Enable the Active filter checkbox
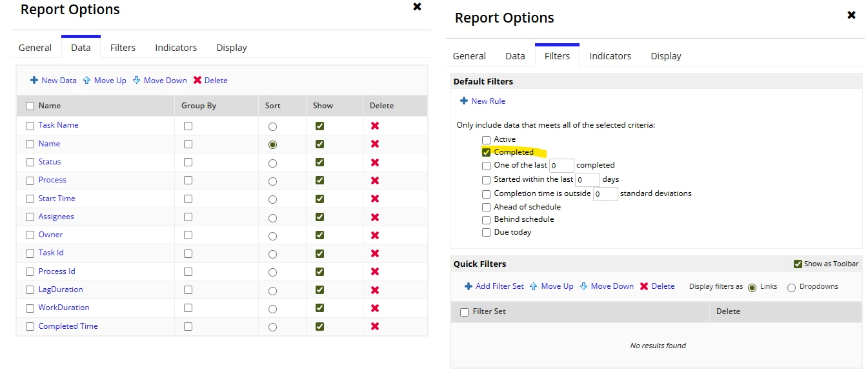Image resolution: width=868 pixels, height=372 pixels. click(x=487, y=140)
